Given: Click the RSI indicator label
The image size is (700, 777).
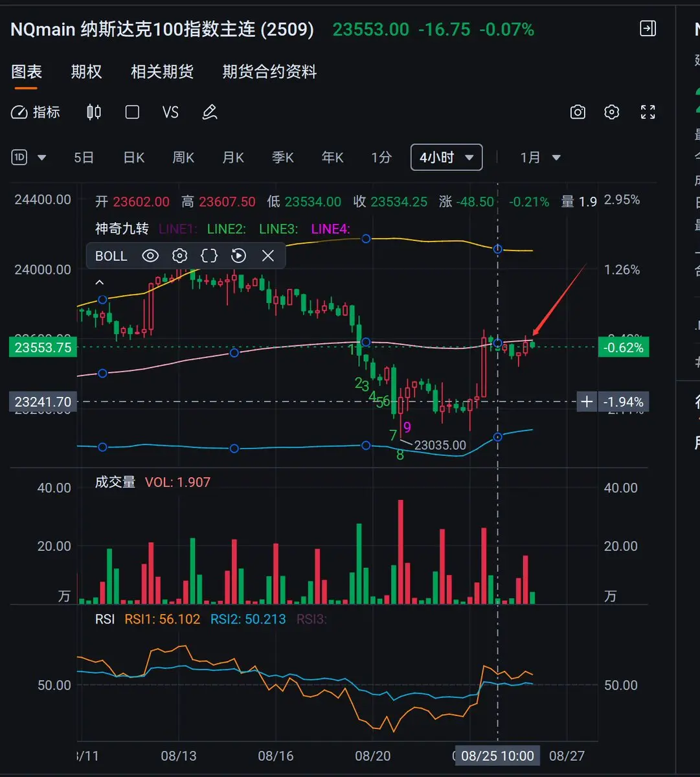Looking at the screenshot, I should pyautogui.click(x=105, y=619).
